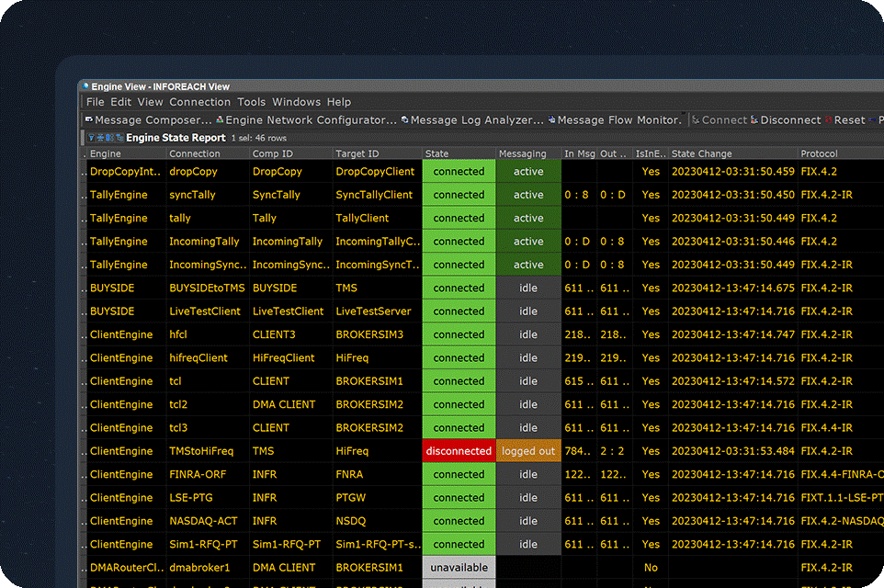Select the FINRA-ORF connection cell
The height and width of the screenshot is (588, 884).
point(208,474)
